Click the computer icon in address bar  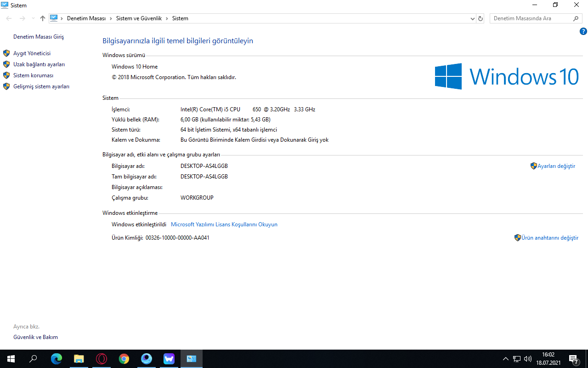[54, 18]
